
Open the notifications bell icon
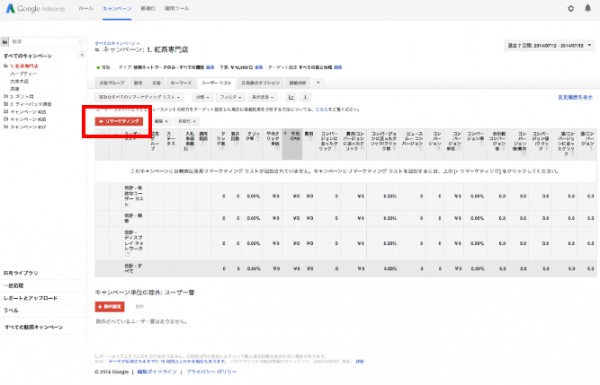(x=588, y=8)
